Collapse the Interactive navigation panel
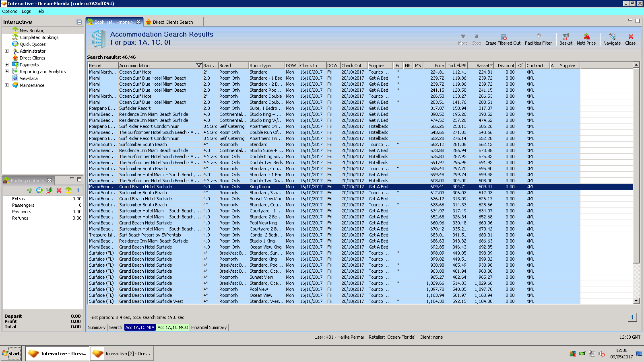The image size is (644, 362). tap(79, 22)
